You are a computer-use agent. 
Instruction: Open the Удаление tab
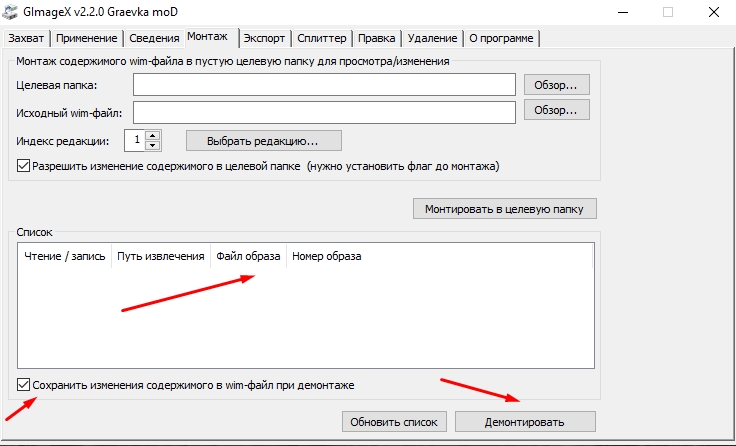coord(432,38)
